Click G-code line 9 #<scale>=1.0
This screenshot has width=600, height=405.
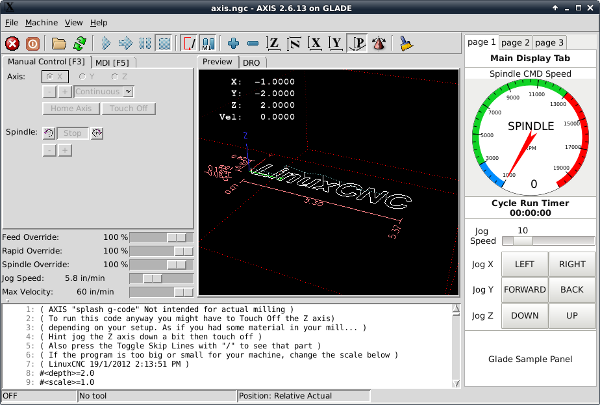point(67,382)
